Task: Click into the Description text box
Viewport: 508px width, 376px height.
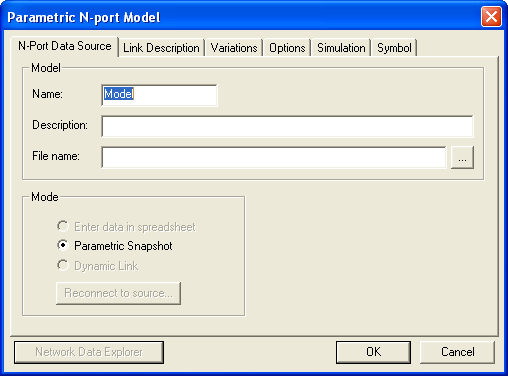Action: coord(287,126)
